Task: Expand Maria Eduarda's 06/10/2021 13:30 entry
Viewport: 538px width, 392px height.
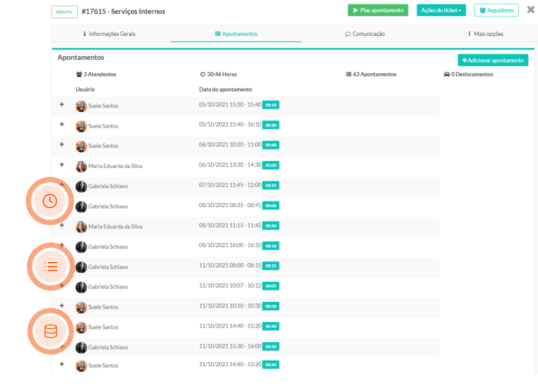Action: pyautogui.click(x=62, y=165)
